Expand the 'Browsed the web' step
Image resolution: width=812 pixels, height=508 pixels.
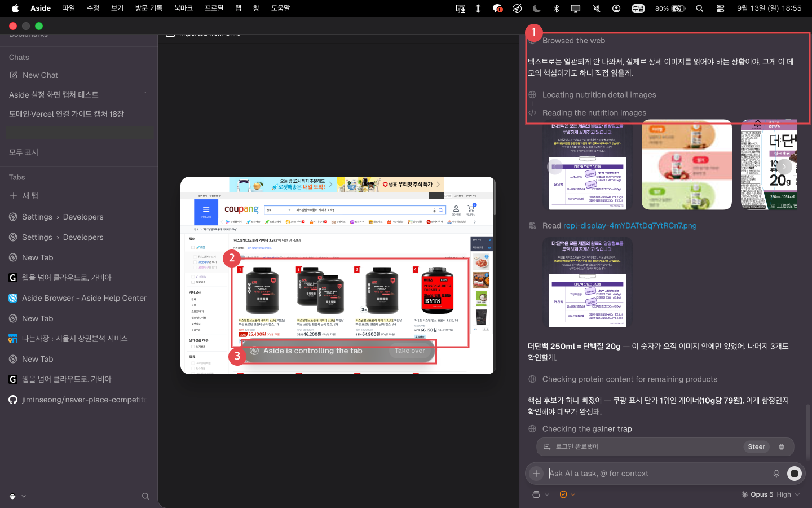[573, 41]
